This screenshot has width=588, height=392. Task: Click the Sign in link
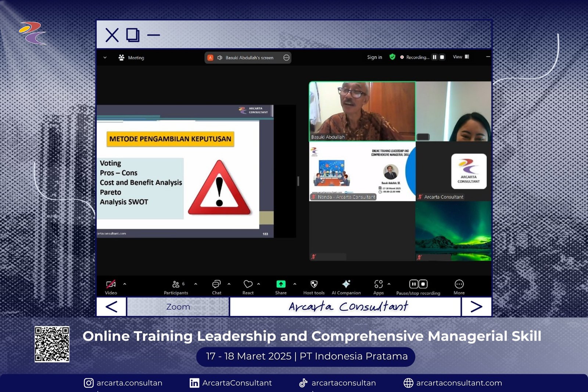point(374,57)
